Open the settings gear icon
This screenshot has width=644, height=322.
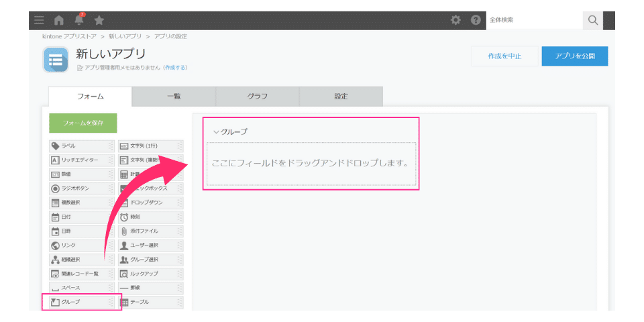point(455,20)
